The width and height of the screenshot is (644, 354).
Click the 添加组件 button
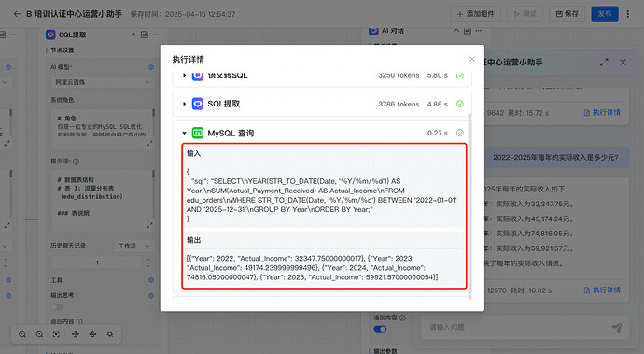click(x=476, y=14)
